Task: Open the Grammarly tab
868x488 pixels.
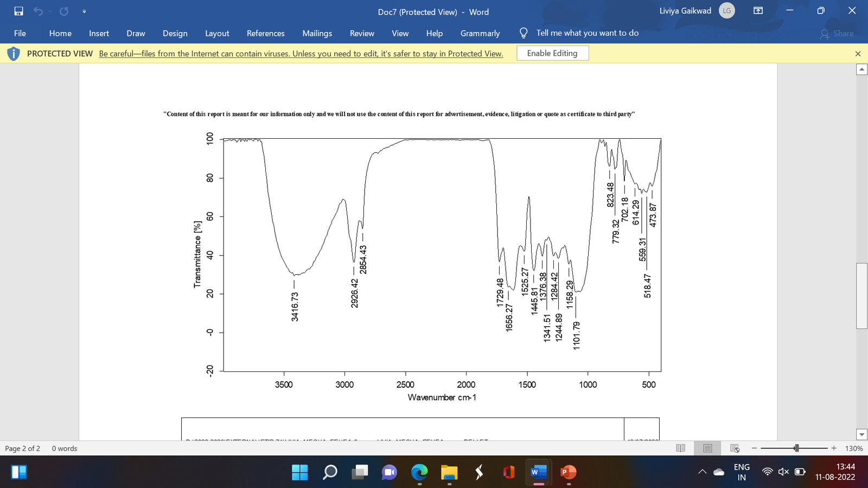Action: coord(480,33)
